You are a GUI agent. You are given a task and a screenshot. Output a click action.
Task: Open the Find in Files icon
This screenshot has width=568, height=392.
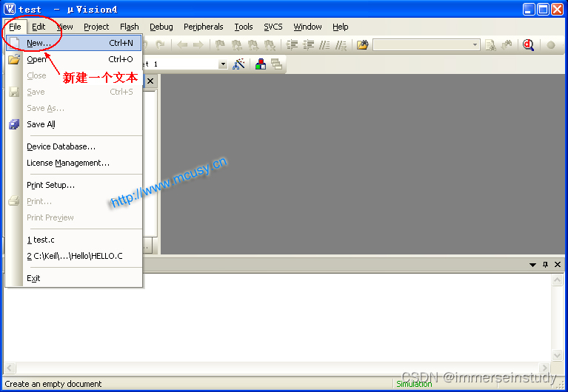363,45
